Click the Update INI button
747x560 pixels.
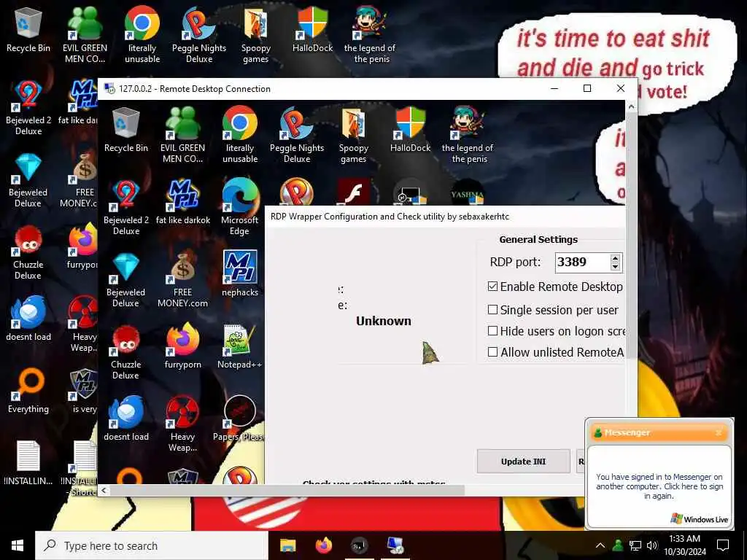pyautogui.click(x=523, y=461)
